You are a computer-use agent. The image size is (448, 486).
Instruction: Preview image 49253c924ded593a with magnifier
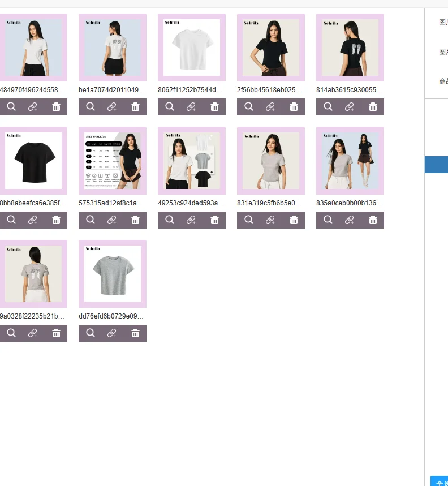click(170, 220)
